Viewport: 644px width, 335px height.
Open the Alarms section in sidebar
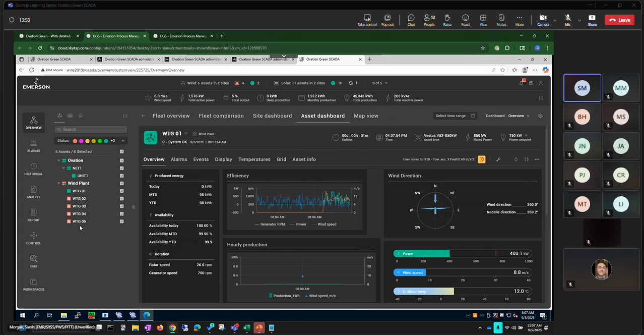click(34, 146)
